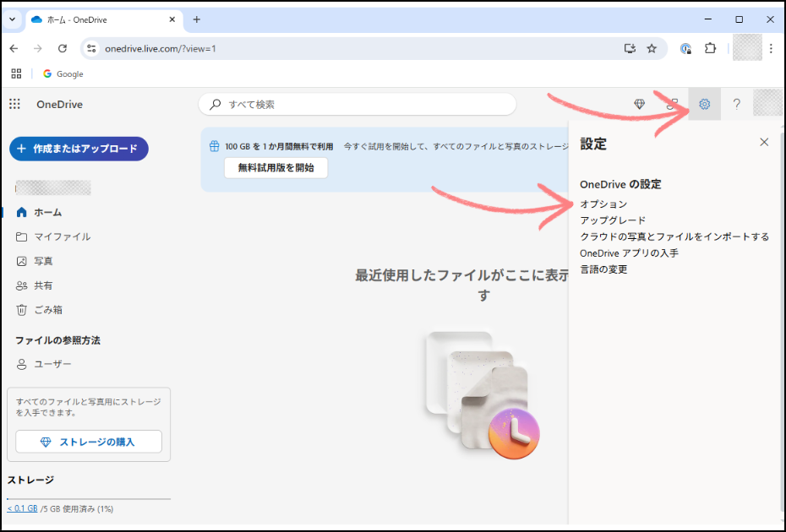Open the OneDrive app launcher grid

point(14,104)
